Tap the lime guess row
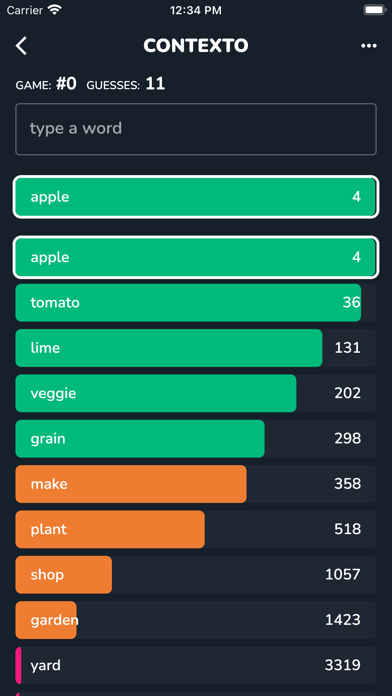The image size is (392, 696). click(196, 348)
